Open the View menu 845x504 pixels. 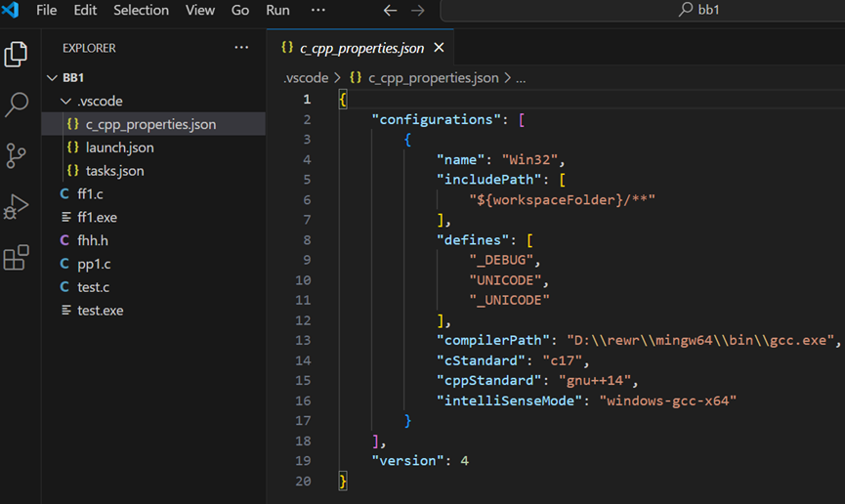[x=200, y=10]
